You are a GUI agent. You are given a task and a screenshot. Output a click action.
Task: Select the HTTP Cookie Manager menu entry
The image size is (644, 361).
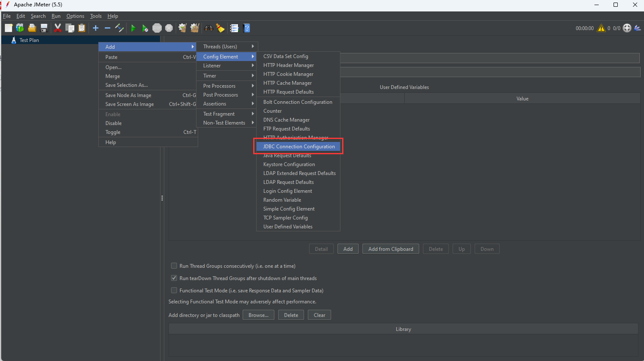coord(299,74)
